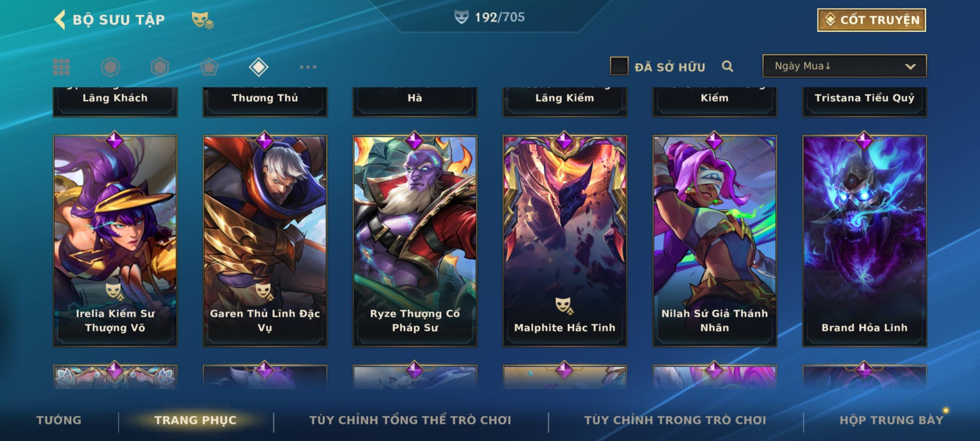Open the golden mask skin-collection icon

tap(203, 20)
